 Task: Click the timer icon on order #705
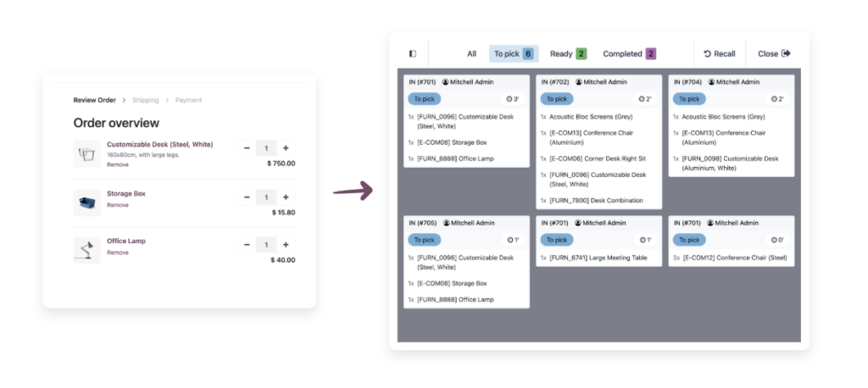tap(509, 240)
